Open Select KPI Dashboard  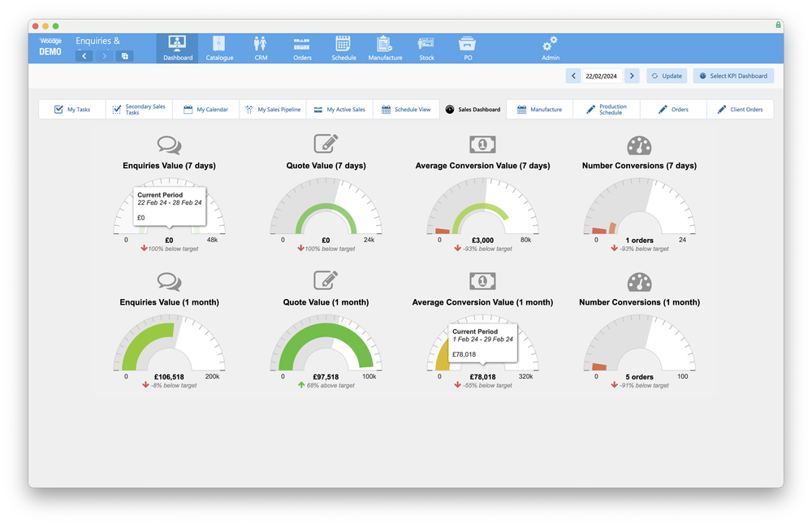[732, 74]
